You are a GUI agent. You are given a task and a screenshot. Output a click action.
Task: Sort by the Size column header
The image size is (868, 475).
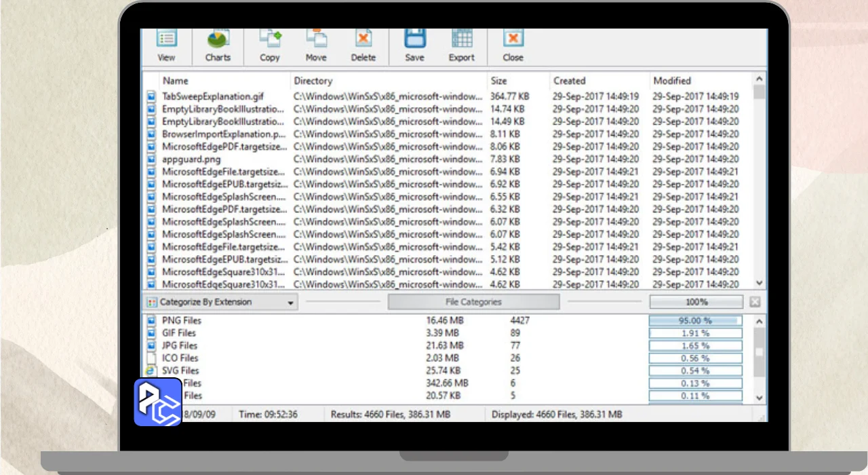[498, 81]
